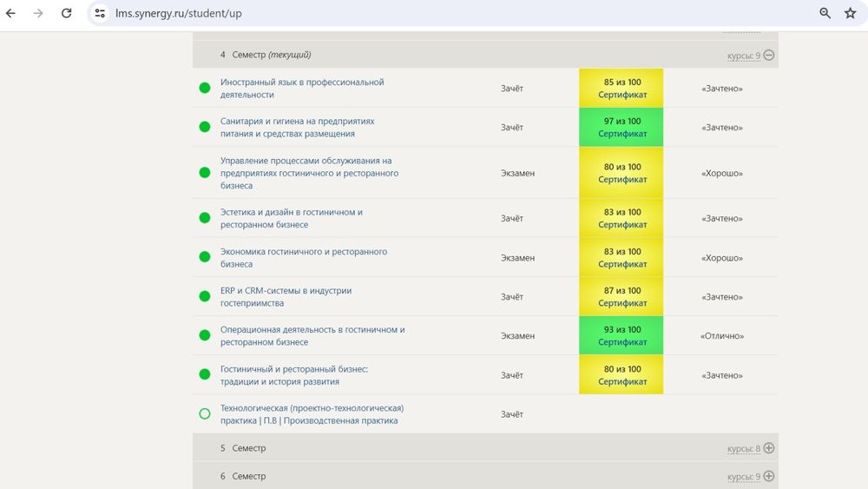
Task: Click the site information icon in address bar
Action: pos(100,14)
